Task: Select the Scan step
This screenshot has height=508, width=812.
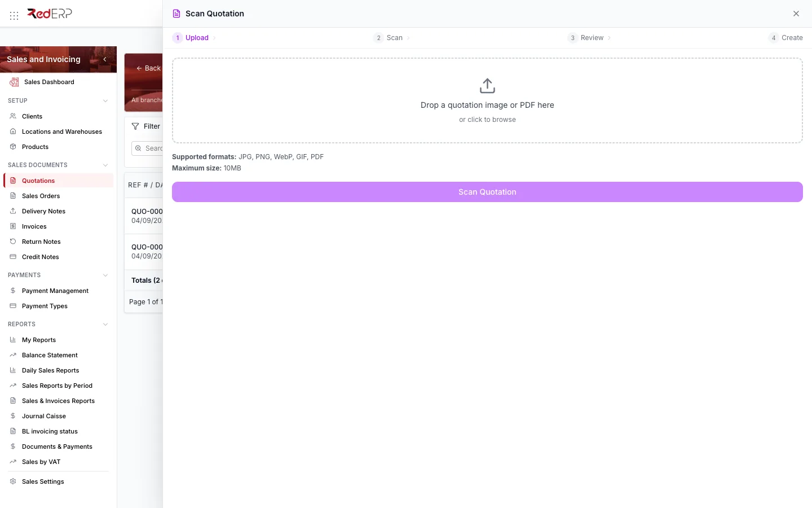Action: point(388,38)
